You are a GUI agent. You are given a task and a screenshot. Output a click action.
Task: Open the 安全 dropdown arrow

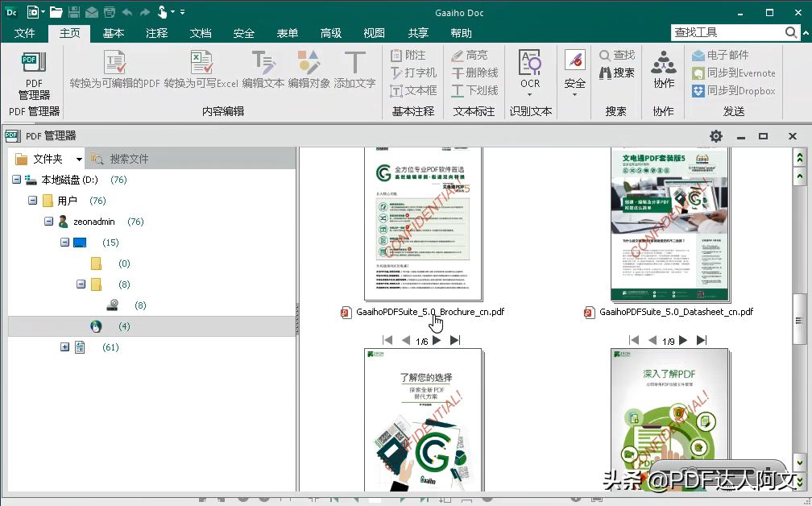click(575, 95)
